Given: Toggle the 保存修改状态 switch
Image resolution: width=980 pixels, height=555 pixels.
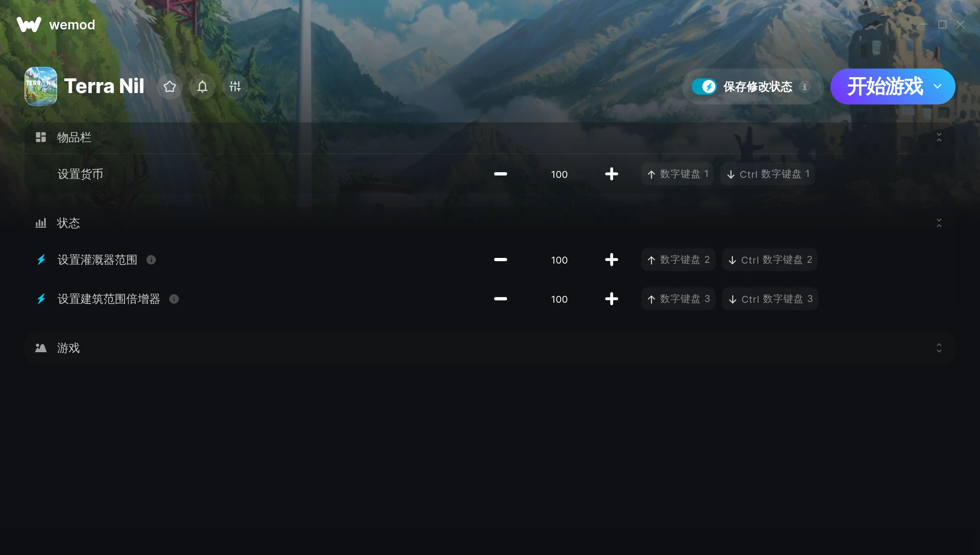Looking at the screenshot, I should 704,87.
